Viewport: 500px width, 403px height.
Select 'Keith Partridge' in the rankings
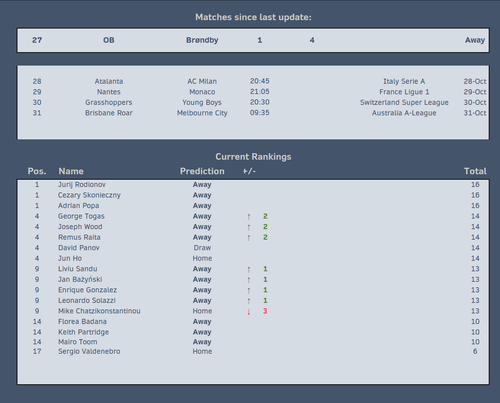[83, 332]
